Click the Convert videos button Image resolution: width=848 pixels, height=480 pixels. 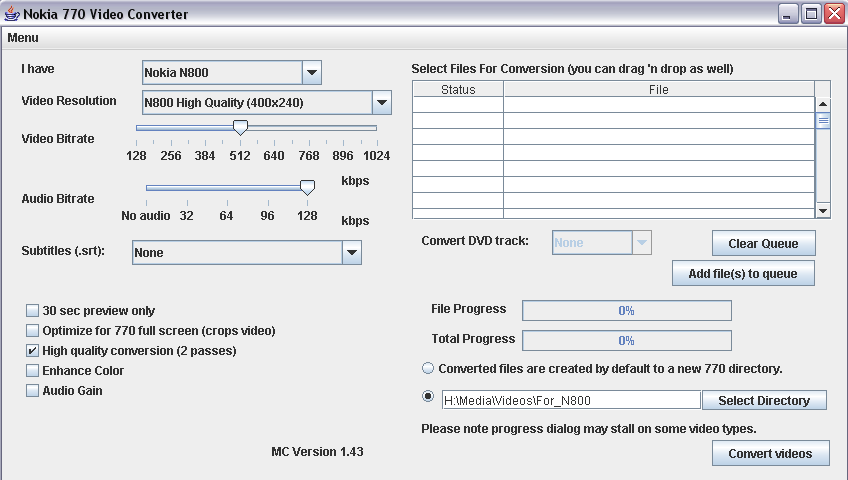pyautogui.click(x=770, y=454)
